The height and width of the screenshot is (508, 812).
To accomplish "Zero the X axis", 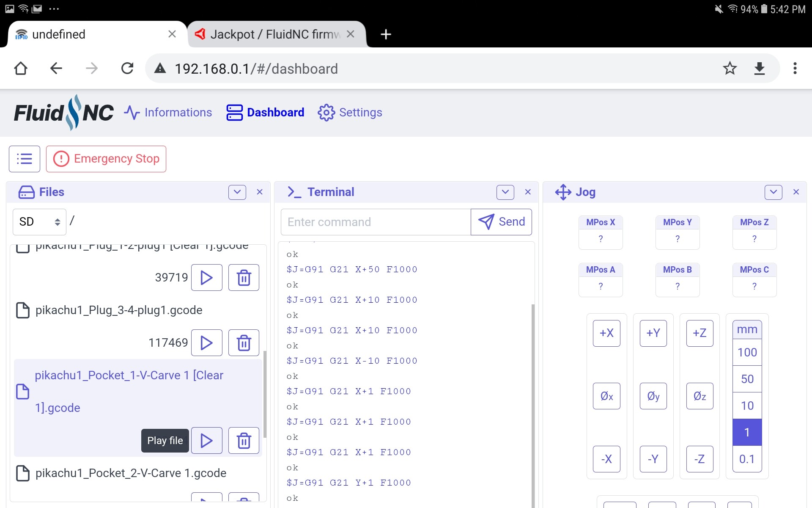I will point(606,396).
